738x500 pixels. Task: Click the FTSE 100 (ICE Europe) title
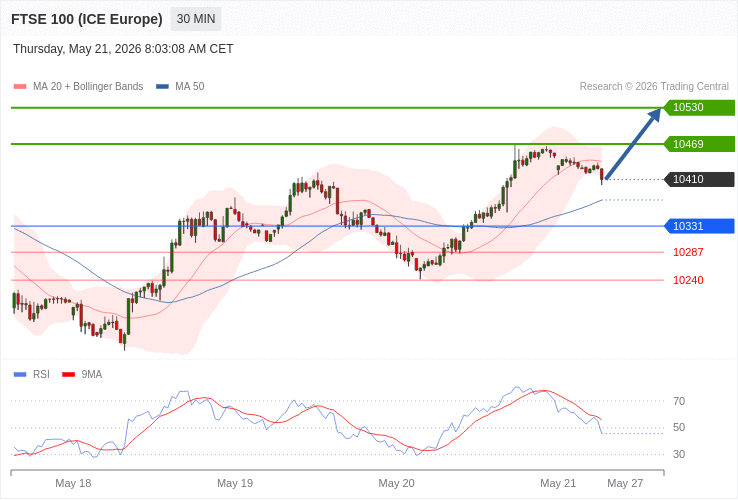click(x=87, y=19)
